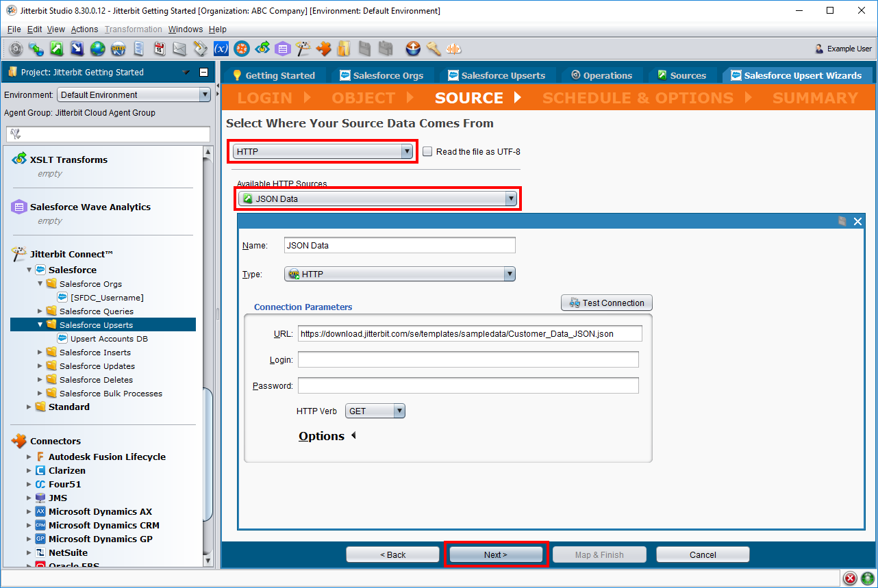The height and width of the screenshot is (588, 878).
Task: Click the gear icon in the toolbar
Action: (16, 49)
